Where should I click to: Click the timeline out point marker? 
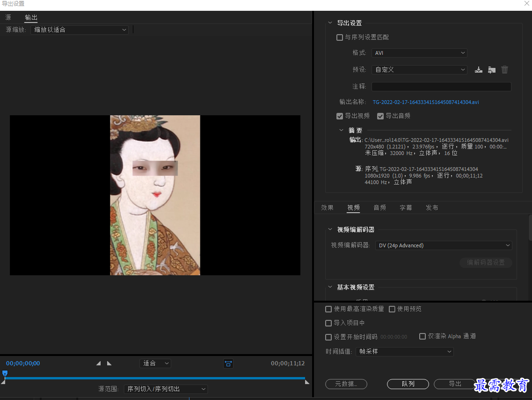[307, 382]
